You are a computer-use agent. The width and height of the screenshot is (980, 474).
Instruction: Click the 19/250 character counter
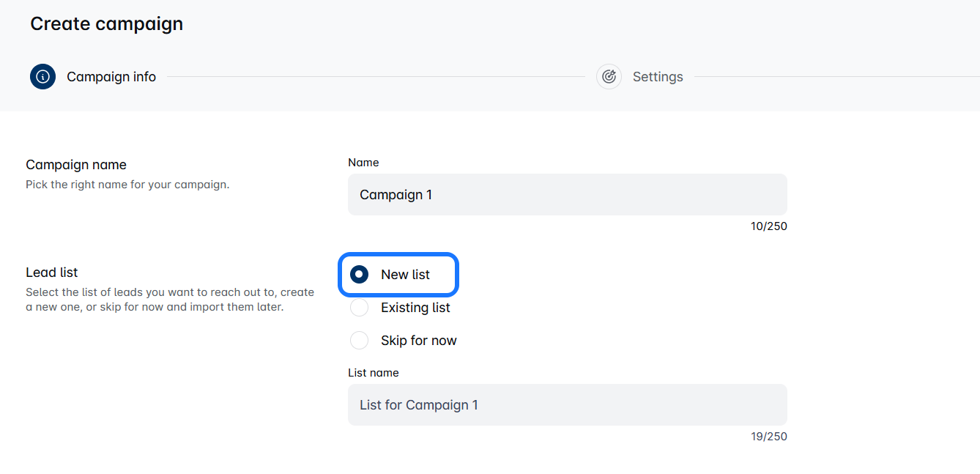click(769, 437)
